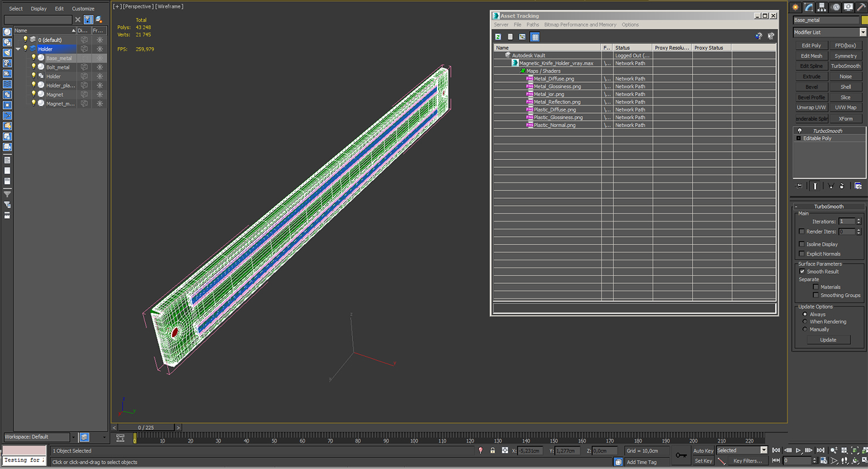The height and width of the screenshot is (469, 868).
Task: Toggle visibility bulb for Bolt_metal
Action: (x=33, y=67)
